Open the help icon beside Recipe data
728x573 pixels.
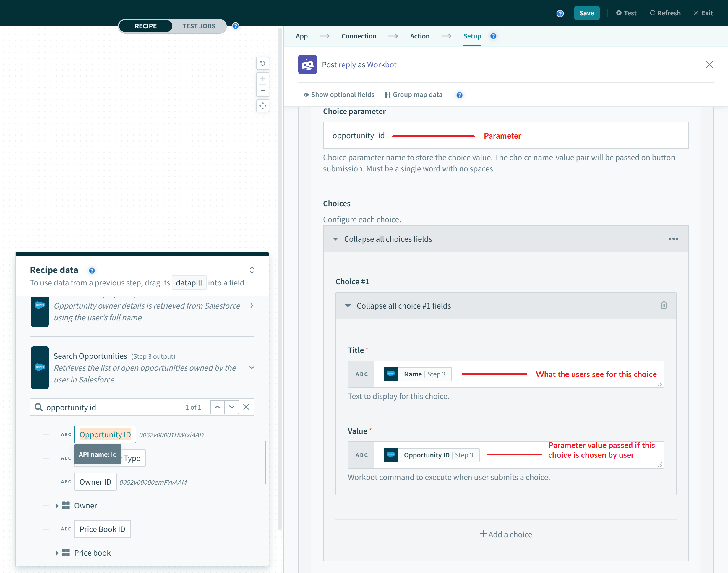click(x=92, y=270)
